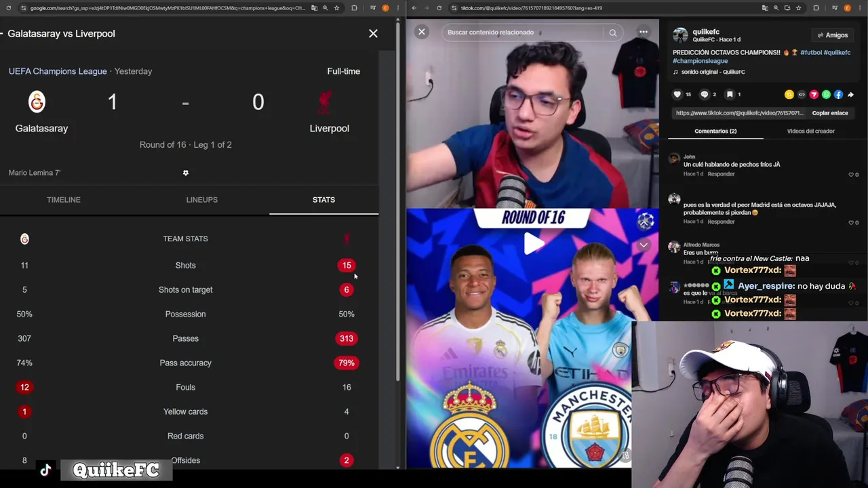
Task: Open the #futbol hashtag
Action: pos(811,53)
